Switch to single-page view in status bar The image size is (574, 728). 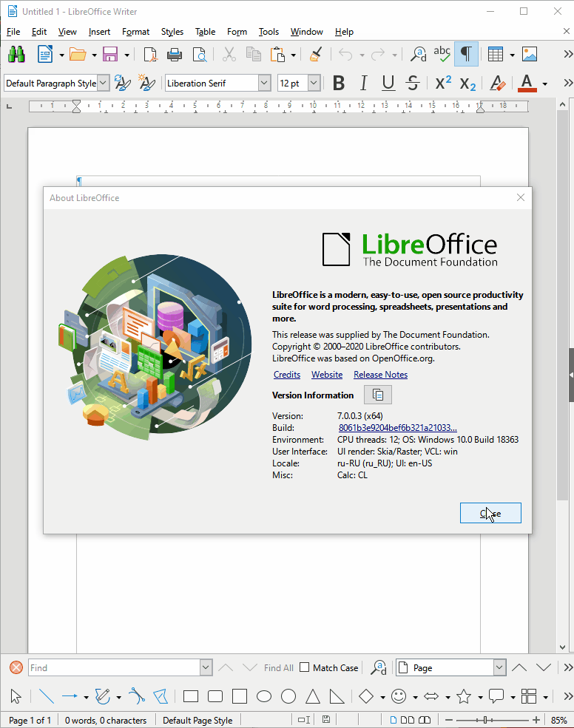click(394, 720)
